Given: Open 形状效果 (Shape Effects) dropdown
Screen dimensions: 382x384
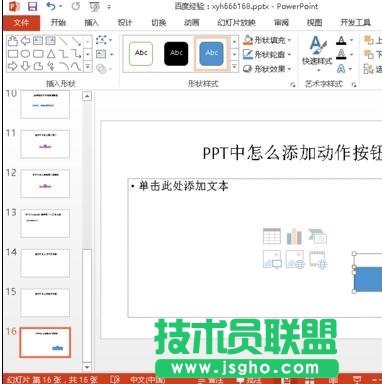Looking at the screenshot, I should 267,69.
